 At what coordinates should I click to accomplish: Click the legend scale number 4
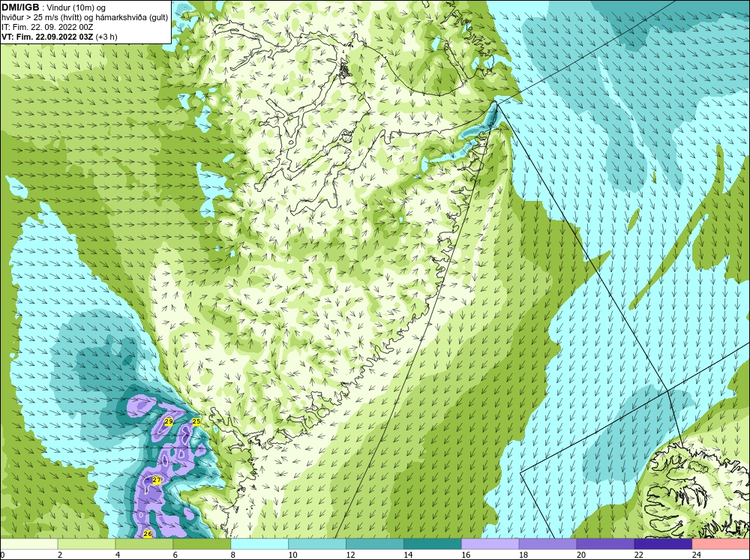[118, 555]
